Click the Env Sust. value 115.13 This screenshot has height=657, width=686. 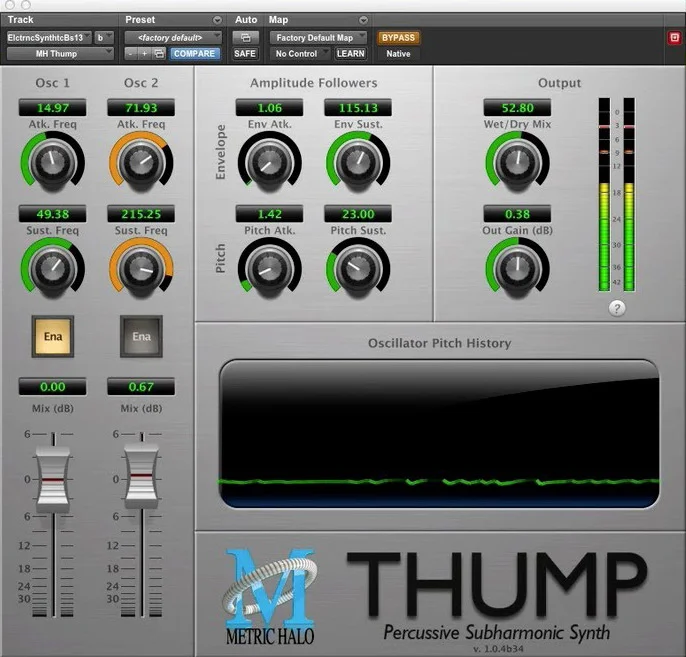click(358, 108)
